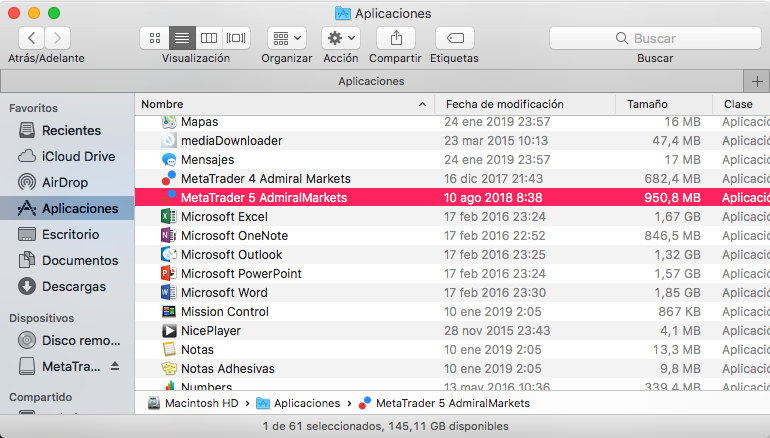Switch to icon grid view

click(x=155, y=38)
